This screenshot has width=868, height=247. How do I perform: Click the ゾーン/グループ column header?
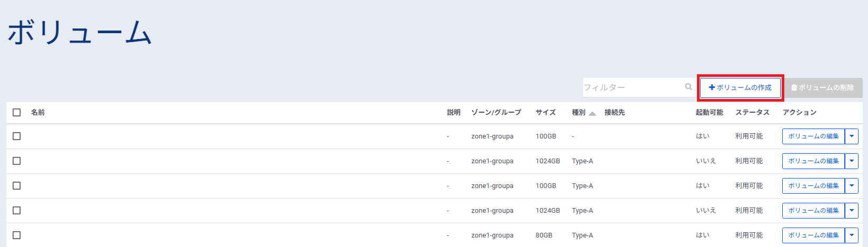point(496,112)
